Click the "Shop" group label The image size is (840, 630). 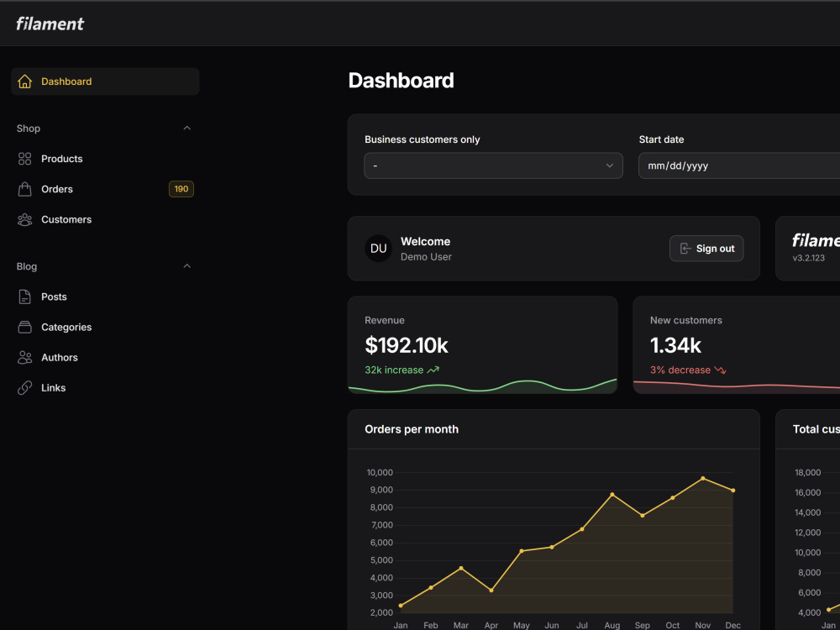coord(29,129)
